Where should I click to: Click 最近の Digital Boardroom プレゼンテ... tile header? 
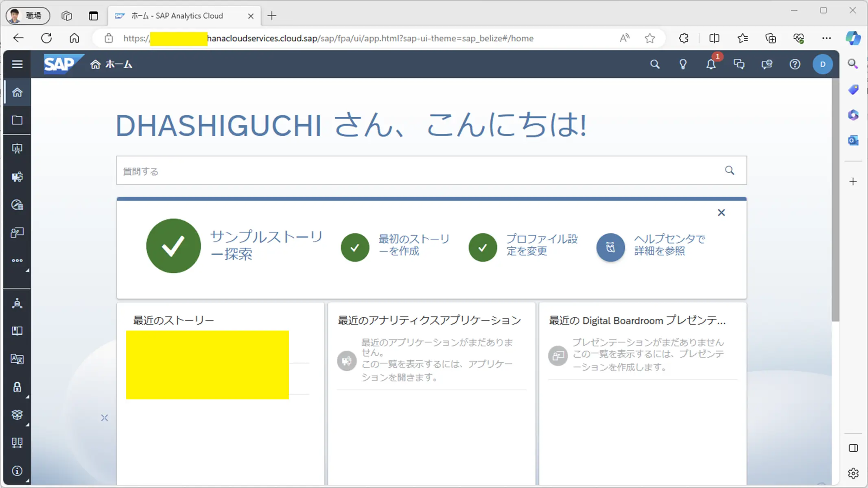click(x=637, y=320)
